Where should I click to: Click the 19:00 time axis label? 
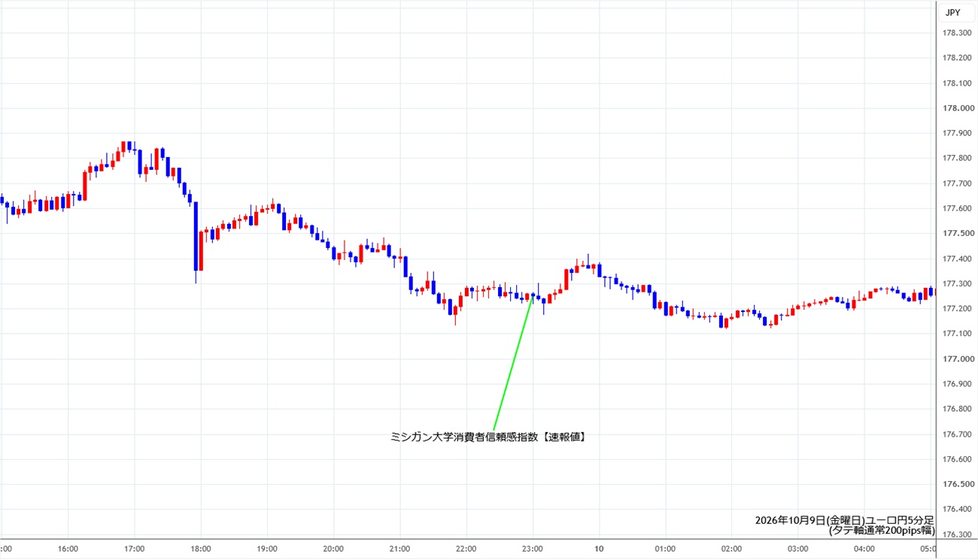(x=267, y=549)
